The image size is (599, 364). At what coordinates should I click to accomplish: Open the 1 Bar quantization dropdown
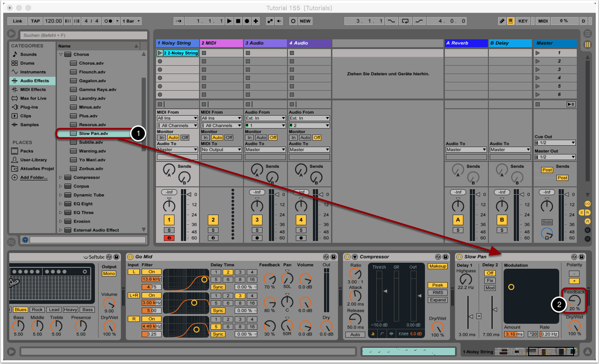coord(131,21)
